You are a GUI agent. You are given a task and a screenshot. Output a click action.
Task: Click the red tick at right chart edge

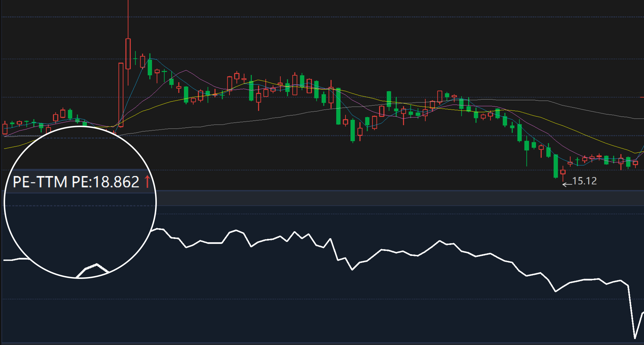coord(642,97)
